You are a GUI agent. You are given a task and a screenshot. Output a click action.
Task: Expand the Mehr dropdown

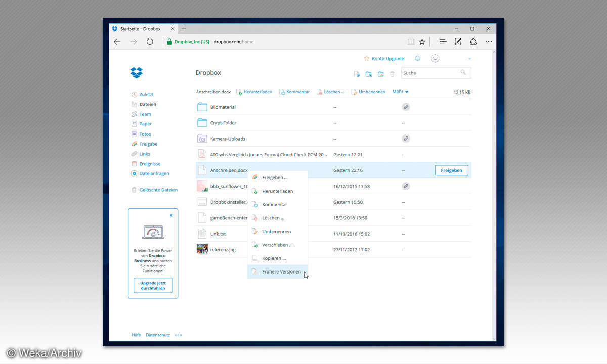400,92
